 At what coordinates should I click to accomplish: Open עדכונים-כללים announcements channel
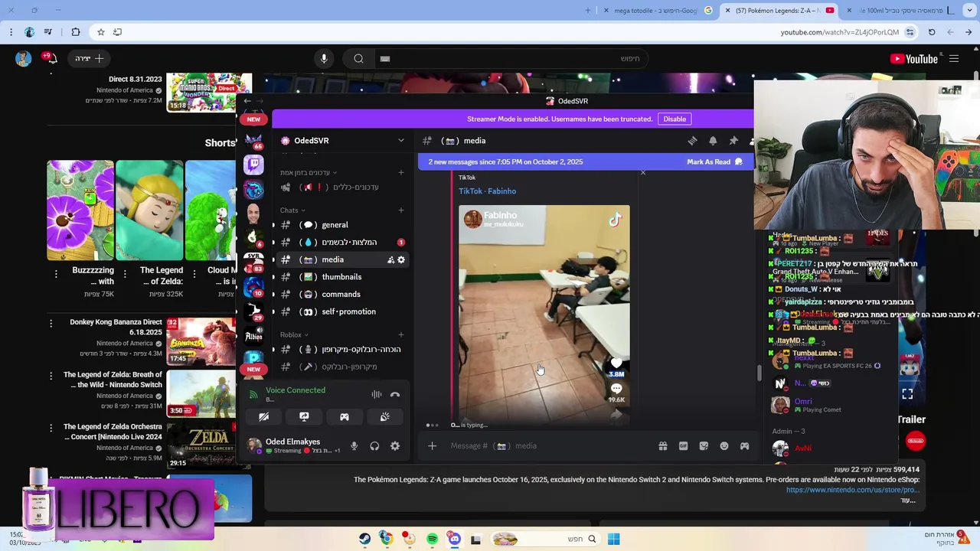pos(341,187)
